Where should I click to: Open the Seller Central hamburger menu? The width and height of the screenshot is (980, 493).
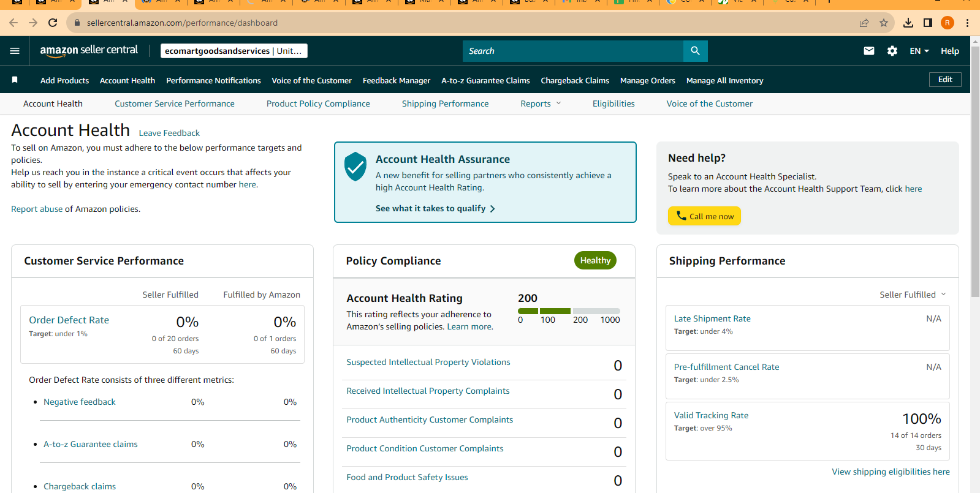(15, 51)
